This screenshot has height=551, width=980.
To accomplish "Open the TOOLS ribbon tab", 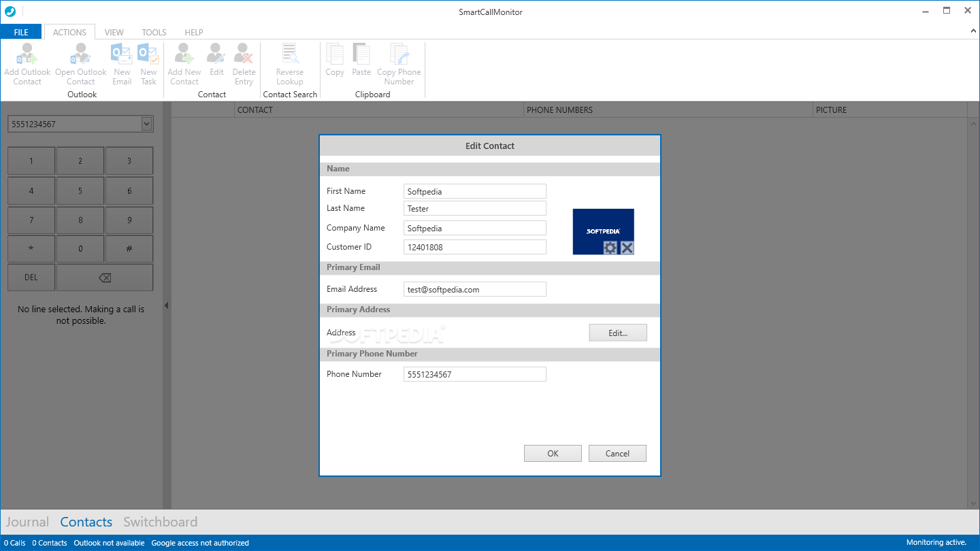I will 154,32.
